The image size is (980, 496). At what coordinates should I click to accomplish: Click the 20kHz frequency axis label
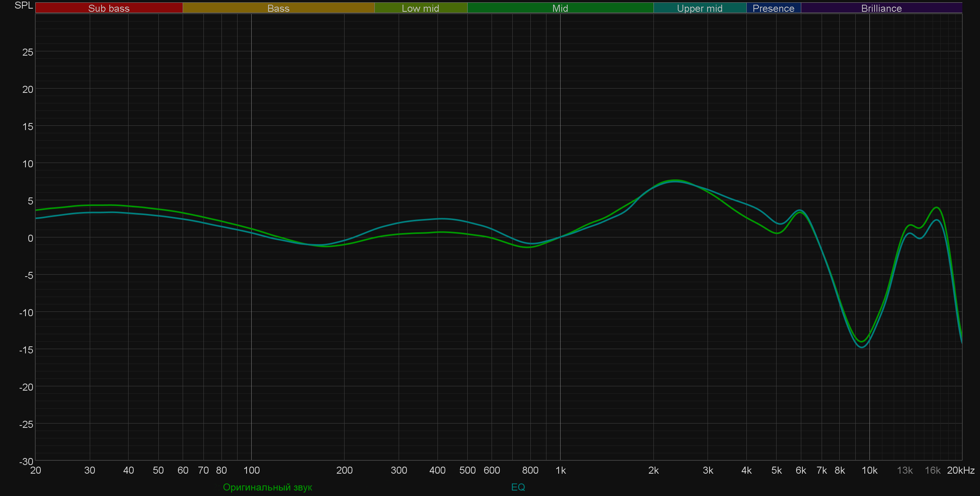[960, 470]
